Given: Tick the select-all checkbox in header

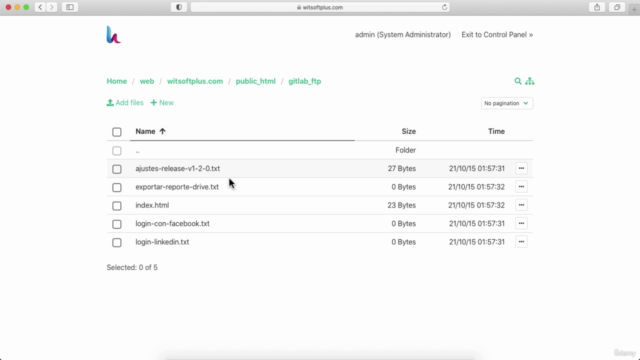Looking at the screenshot, I should pyautogui.click(x=117, y=132).
